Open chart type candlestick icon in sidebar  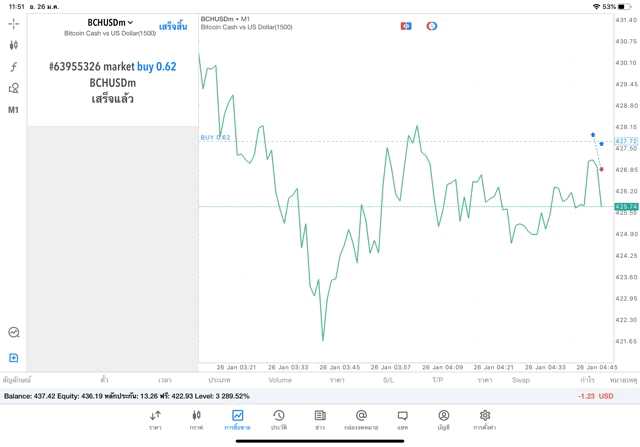[13, 45]
